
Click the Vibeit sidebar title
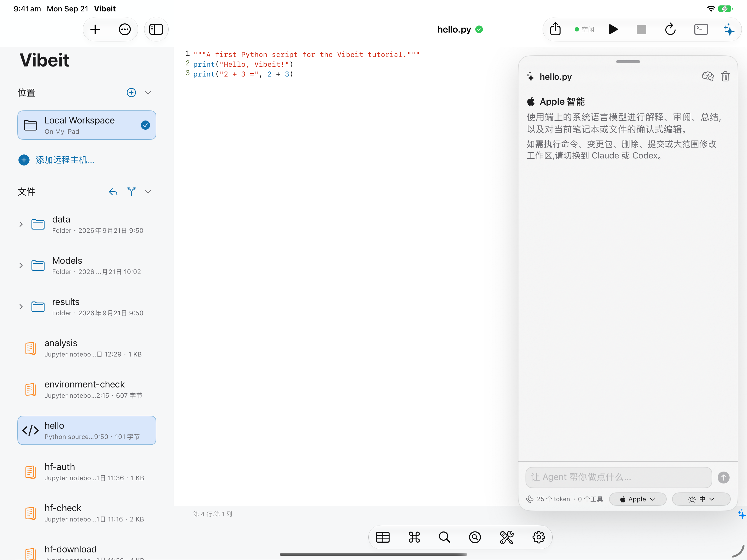pyautogui.click(x=44, y=61)
